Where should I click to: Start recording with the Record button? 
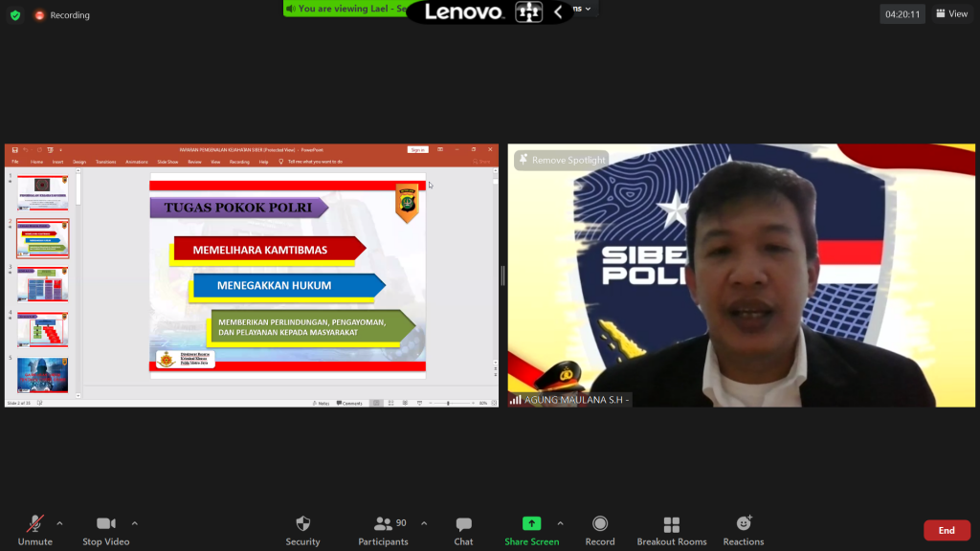click(600, 524)
